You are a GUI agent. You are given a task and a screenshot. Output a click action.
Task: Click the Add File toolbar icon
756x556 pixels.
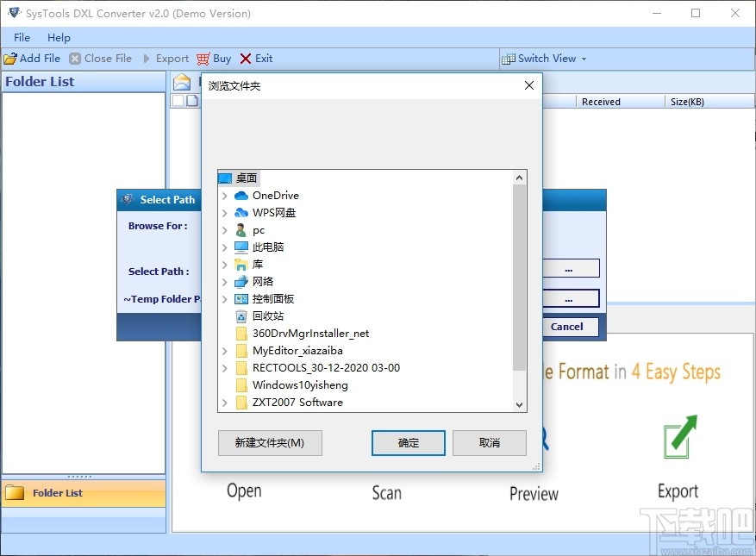pyautogui.click(x=10, y=59)
